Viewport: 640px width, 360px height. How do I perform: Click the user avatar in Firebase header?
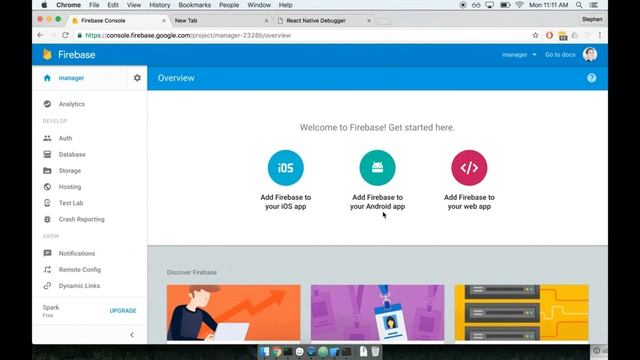coord(590,54)
